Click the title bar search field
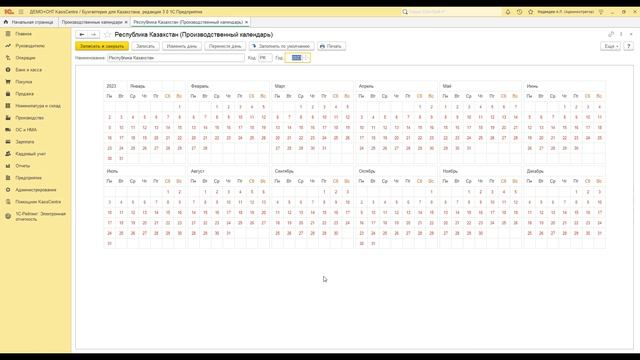640x360 pixels. pyautogui.click(x=453, y=12)
